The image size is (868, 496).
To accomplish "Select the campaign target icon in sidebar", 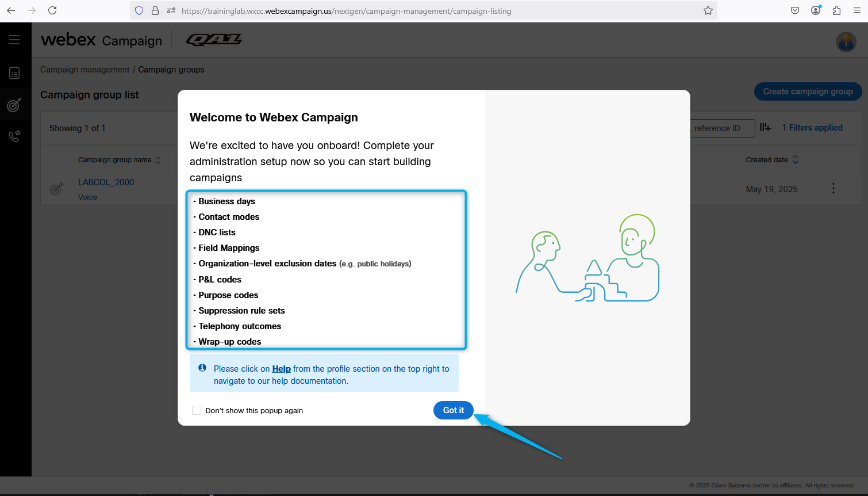I will [14, 105].
